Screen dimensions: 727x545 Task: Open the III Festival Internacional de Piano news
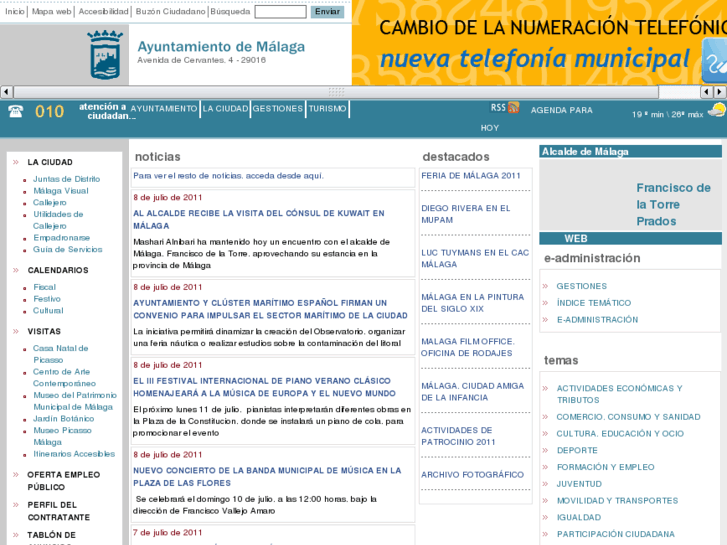tap(264, 387)
